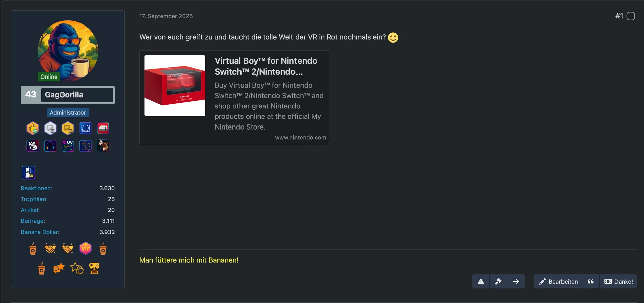Viewport: 644px width, 303px height.
Task: Click the report post warning triangle icon
Action: [481, 282]
